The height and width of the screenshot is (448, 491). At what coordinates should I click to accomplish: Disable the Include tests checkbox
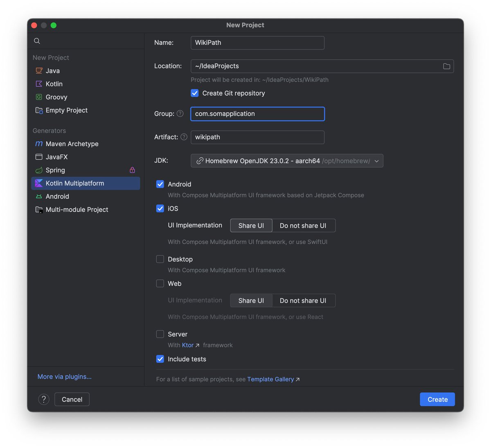[160, 359]
